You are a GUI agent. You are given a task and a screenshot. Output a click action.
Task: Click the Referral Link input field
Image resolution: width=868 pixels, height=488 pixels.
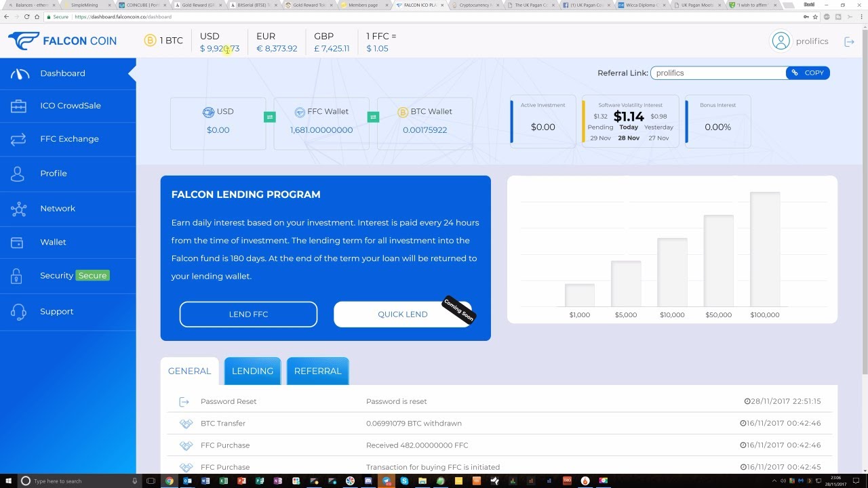tap(718, 73)
